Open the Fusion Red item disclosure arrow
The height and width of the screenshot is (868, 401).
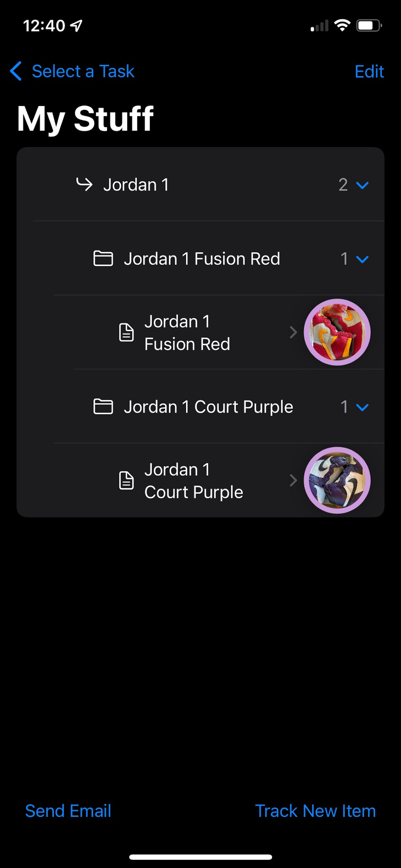293,332
